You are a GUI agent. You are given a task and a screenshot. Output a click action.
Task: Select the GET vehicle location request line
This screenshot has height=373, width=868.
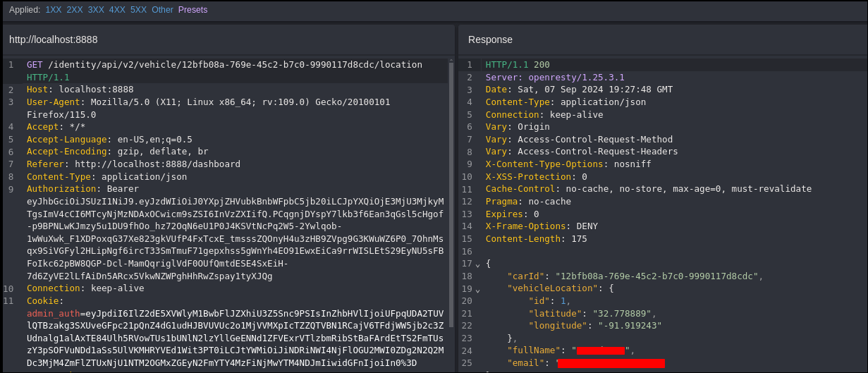coord(224,71)
